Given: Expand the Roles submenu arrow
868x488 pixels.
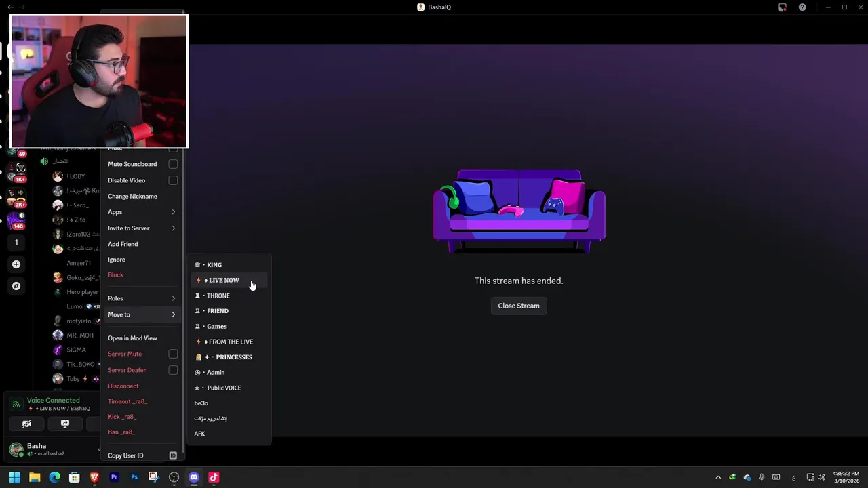Looking at the screenshot, I should tap(173, 298).
